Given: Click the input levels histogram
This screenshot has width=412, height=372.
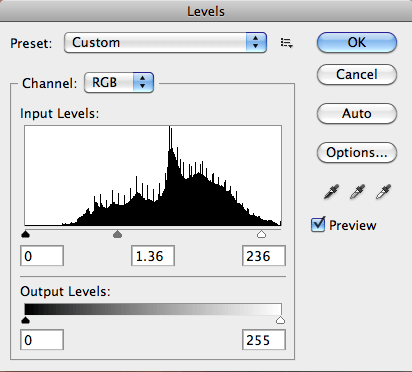Looking at the screenshot, I should pyautogui.click(x=153, y=176).
